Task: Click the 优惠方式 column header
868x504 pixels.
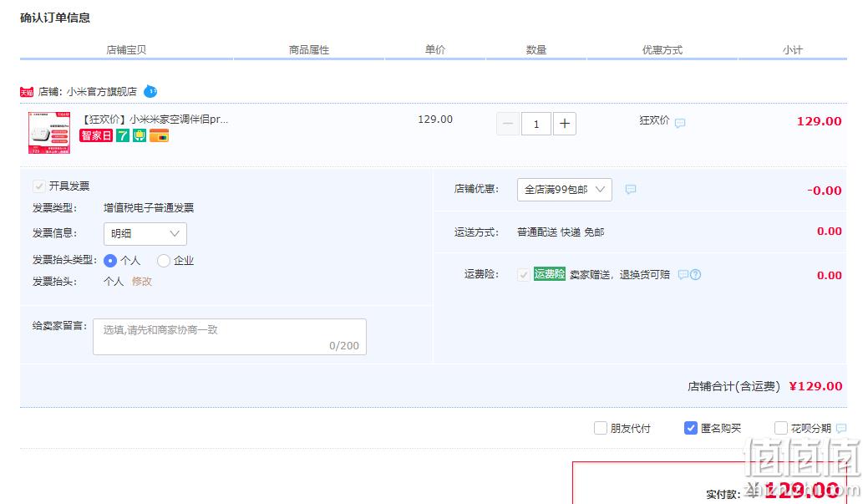Action: [662, 50]
